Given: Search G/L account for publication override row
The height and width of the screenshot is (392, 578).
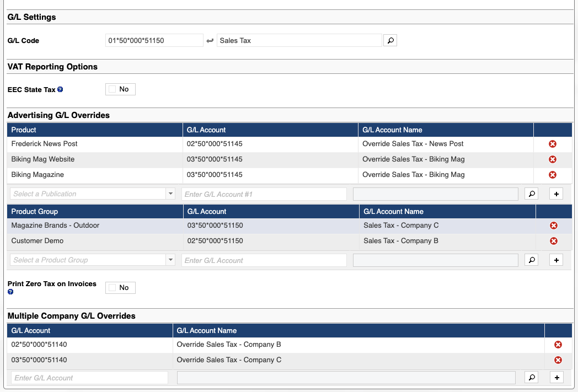Looking at the screenshot, I should [x=531, y=194].
